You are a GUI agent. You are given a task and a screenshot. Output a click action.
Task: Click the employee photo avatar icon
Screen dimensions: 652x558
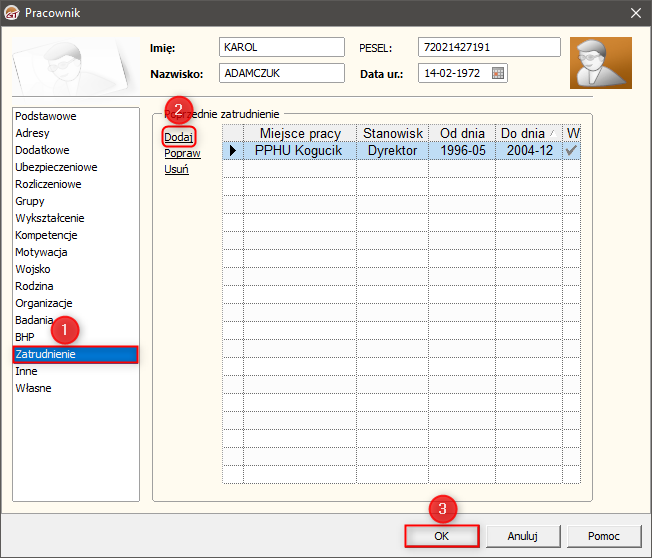pyautogui.click(x=600, y=63)
